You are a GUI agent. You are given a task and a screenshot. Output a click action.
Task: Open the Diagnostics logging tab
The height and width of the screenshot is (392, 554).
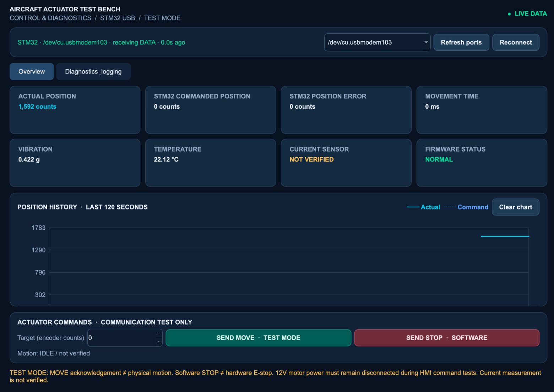(x=93, y=71)
